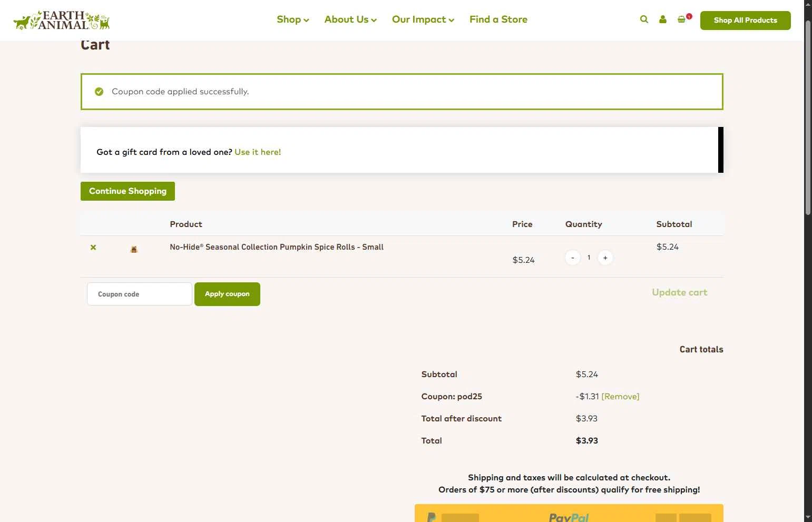Click the Update cart button
Viewport: 812px width, 522px height.
click(x=679, y=292)
